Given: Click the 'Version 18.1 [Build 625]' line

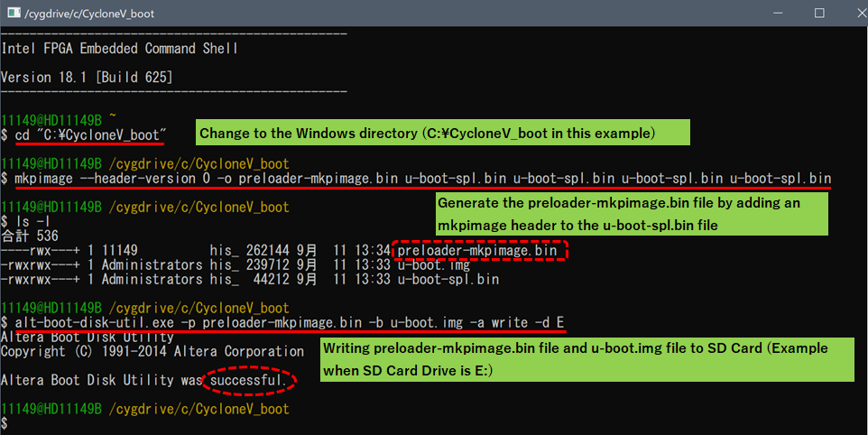Looking at the screenshot, I should [87, 77].
